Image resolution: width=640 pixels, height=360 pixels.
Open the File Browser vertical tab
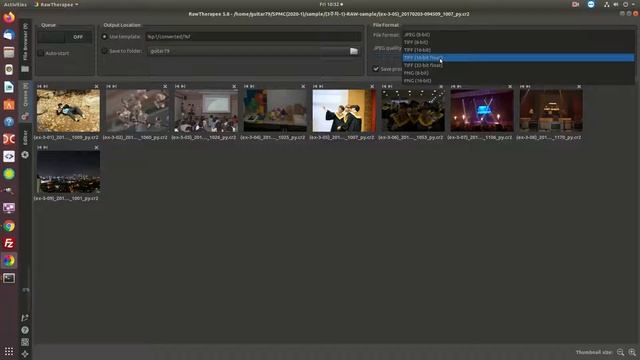(25, 49)
